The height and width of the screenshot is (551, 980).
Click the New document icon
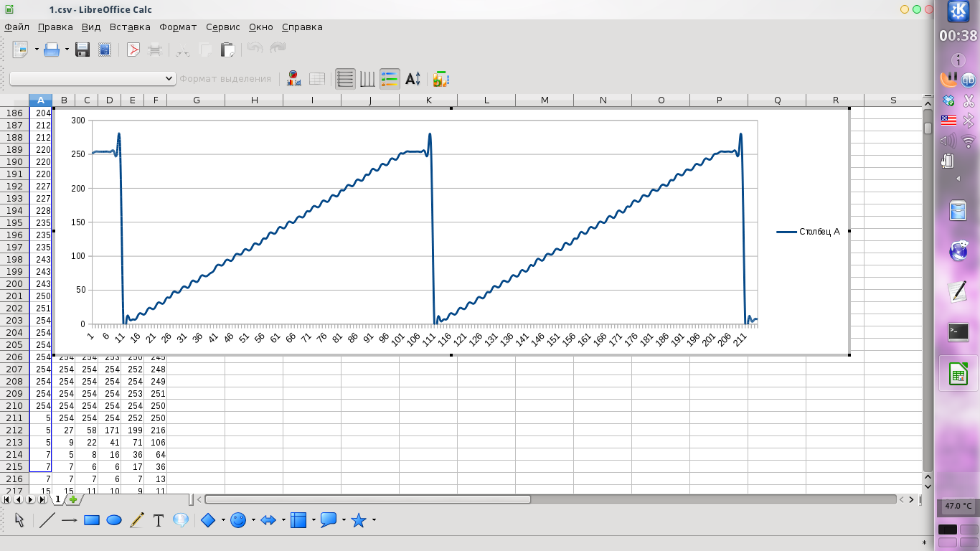pyautogui.click(x=20, y=50)
